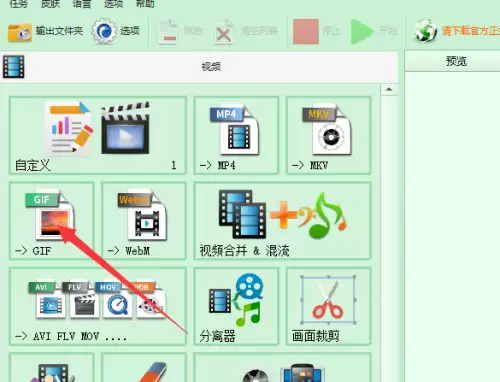Viewport: 500px width, 382px height.
Task: Open the 语言 language menu
Action: point(82,4)
